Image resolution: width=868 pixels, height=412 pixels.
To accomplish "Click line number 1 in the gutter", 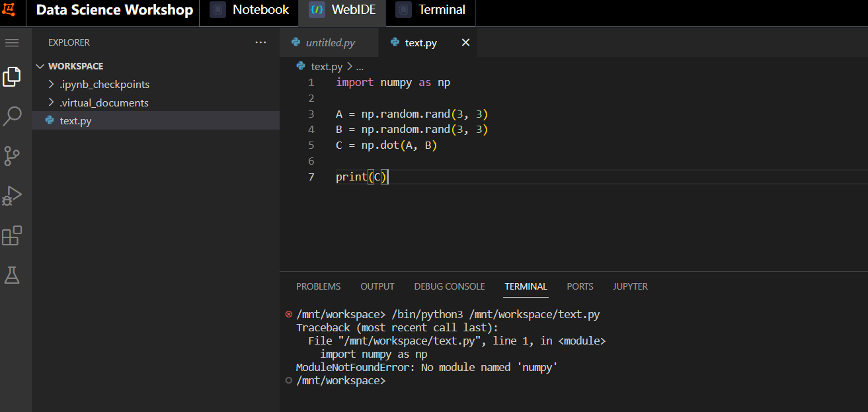I will pyautogui.click(x=311, y=83).
